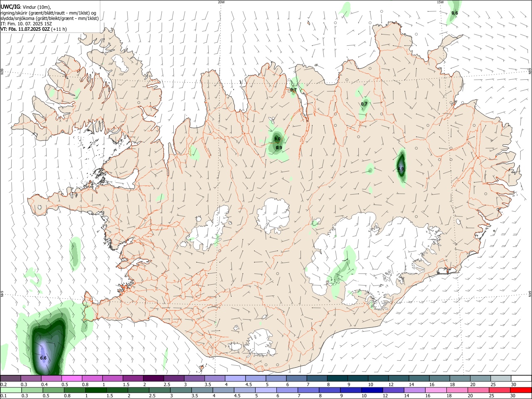Click the 'VT: Fös. 11.07.2025 02Z' valid time
Viewport: 532px width, 399px height.
pos(25,29)
